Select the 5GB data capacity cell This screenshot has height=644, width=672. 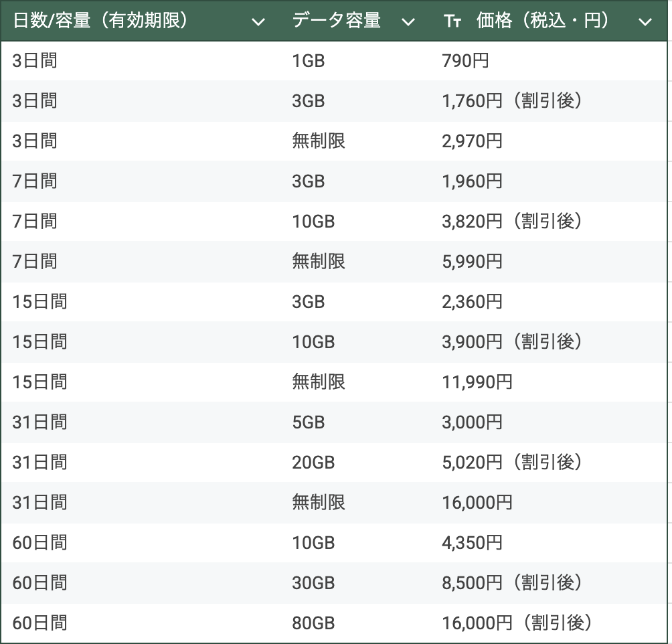308,422
